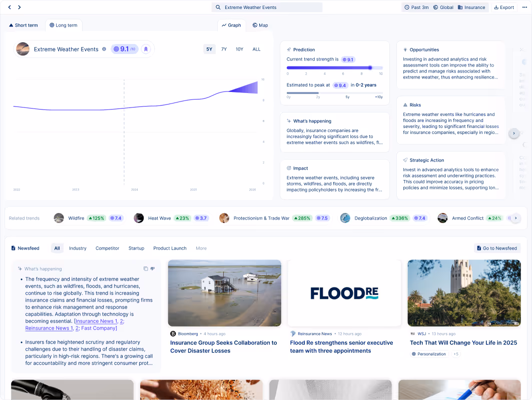Expand the right-side insights panel arrow

[514, 133]
